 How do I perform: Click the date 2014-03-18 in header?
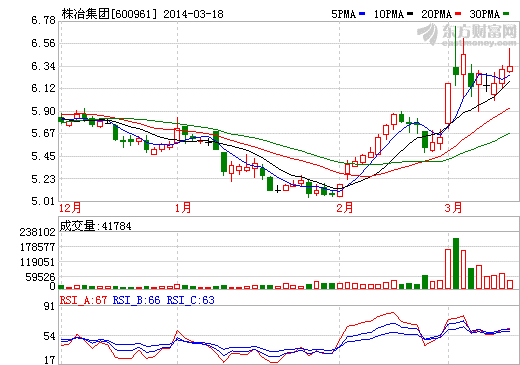193,14
